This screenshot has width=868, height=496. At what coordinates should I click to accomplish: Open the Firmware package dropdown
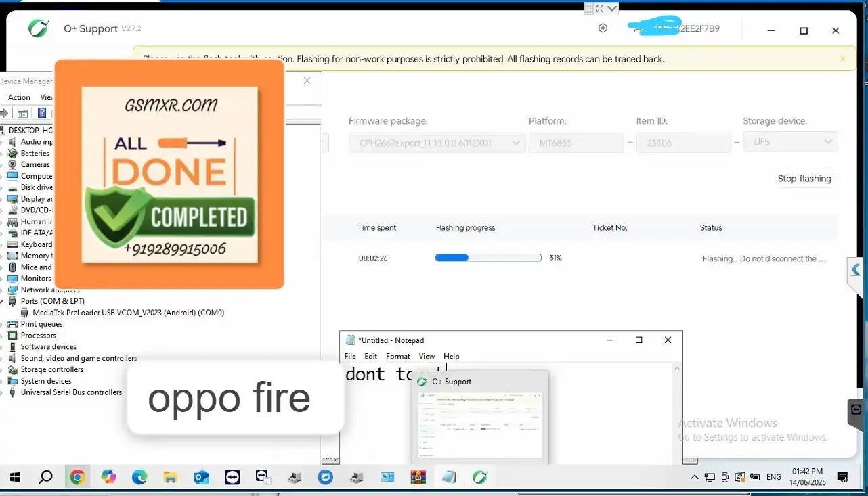[437, 143]
